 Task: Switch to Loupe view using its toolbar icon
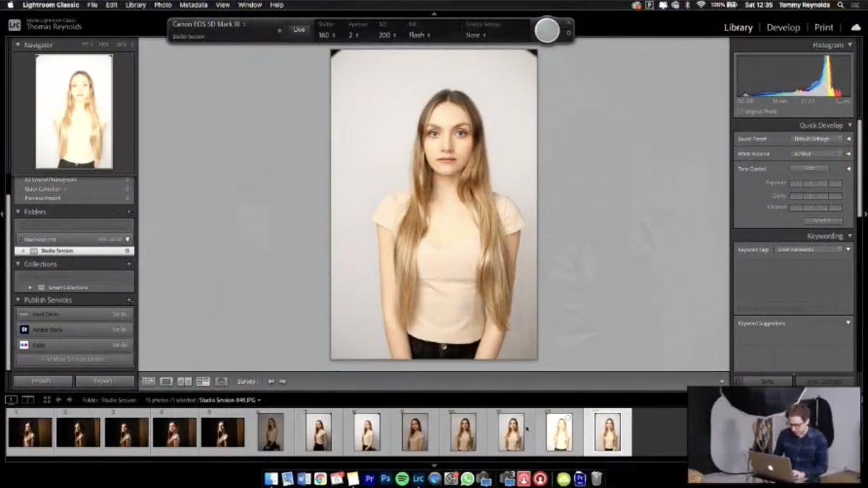pyautogui.click(x=167, y=381)
